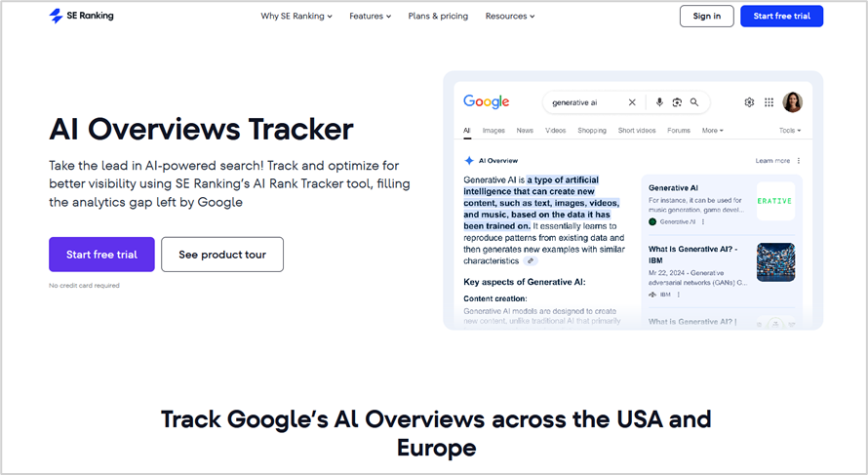Switch to the Shopping tab

pyautogui.click(x=592, y=131)
